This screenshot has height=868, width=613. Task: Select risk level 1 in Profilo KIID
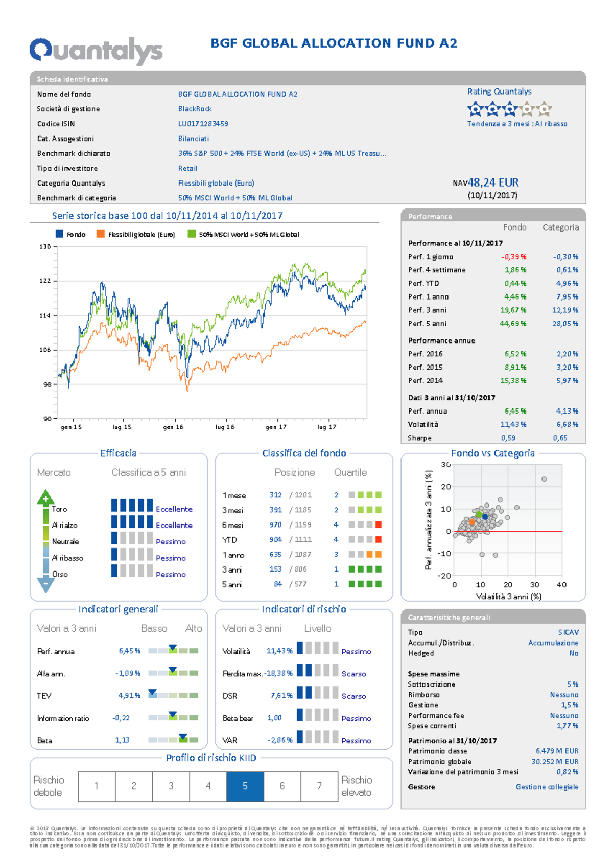pyautogui.click(x=97, y=786)
